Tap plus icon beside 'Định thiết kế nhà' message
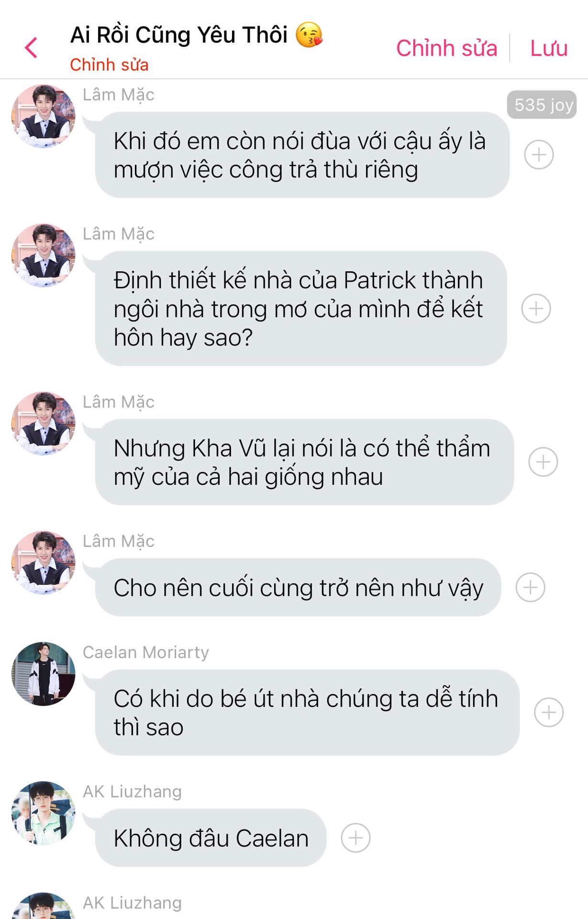The image size is (588, 919). (x=536, y=308)
